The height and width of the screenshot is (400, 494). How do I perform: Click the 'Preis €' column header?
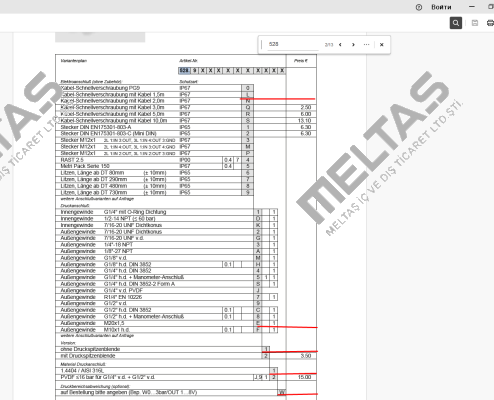click(x=301, y=61)
